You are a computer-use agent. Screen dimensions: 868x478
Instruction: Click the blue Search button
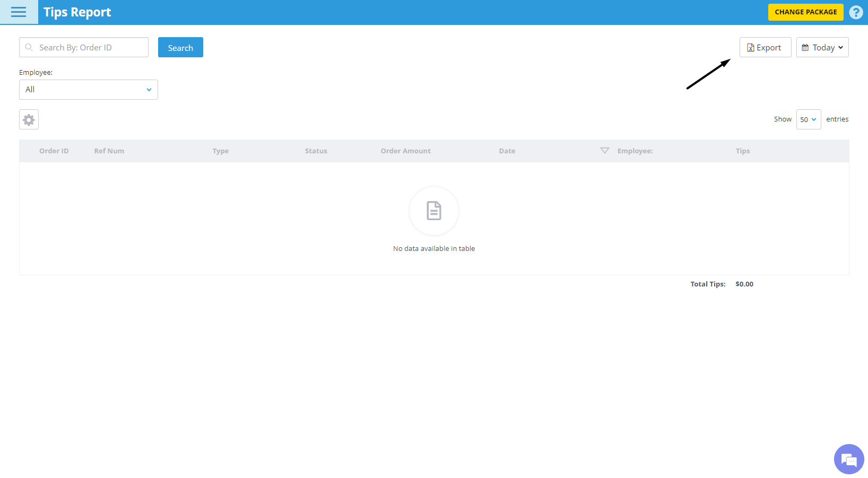pos(180,48)
